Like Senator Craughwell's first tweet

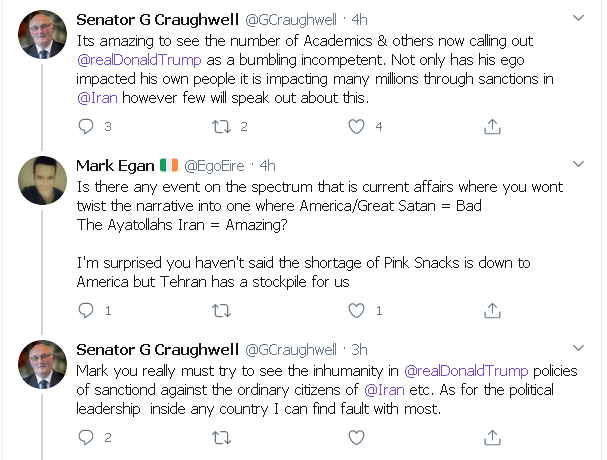click(x=356, y=127)
